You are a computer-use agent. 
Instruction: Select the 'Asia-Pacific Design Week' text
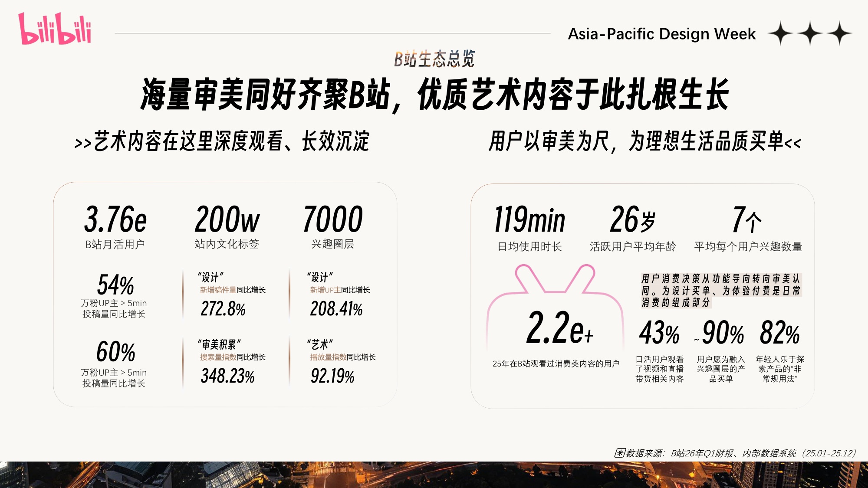(x=662, y=34)
